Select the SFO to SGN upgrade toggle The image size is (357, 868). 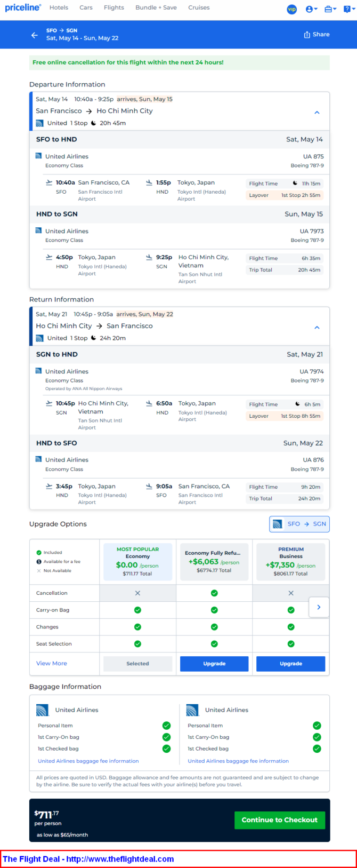(299, 524)
